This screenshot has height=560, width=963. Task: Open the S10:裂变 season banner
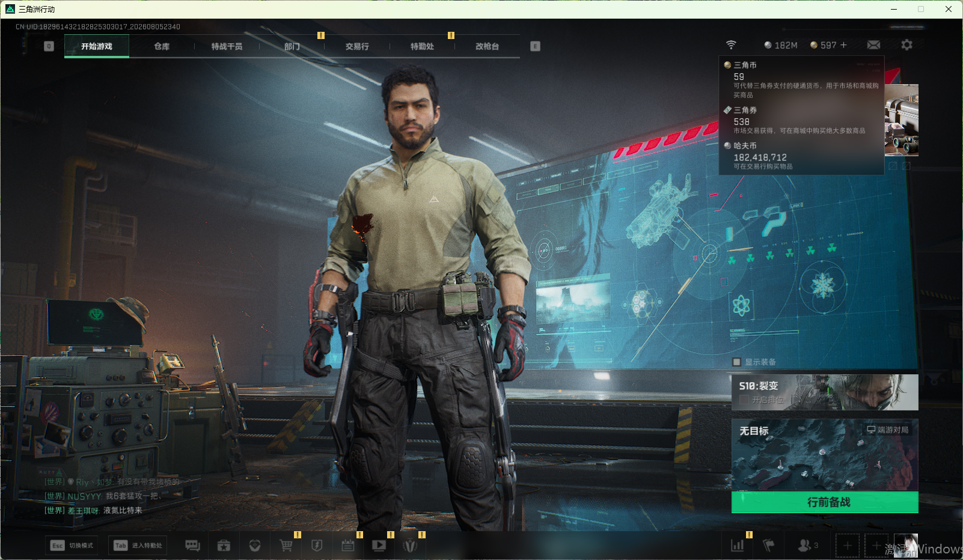point(825,392)
